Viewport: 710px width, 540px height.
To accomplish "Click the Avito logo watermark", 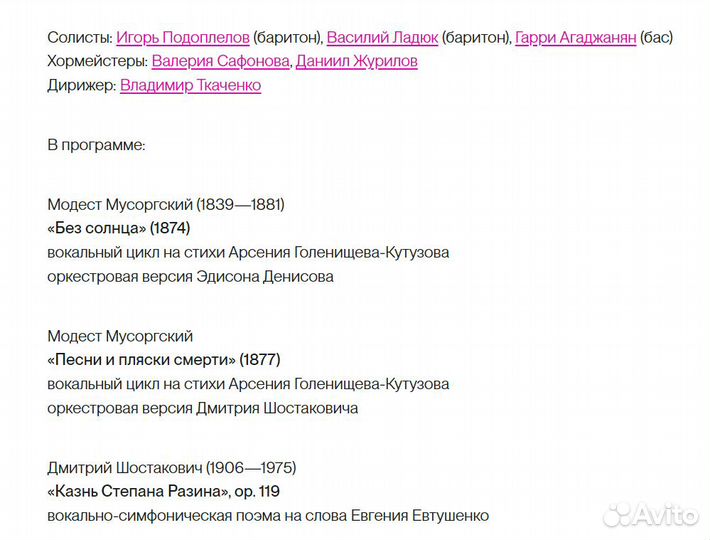I will point(650,514).
